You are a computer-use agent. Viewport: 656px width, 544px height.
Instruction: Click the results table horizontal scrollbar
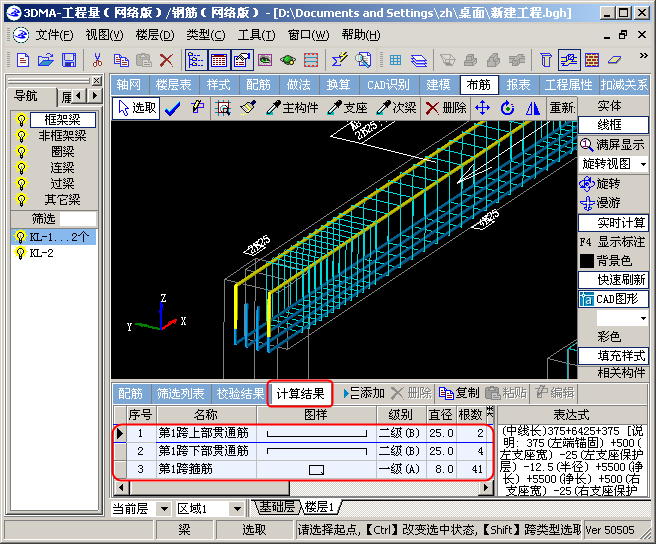[x=302, y=488]
